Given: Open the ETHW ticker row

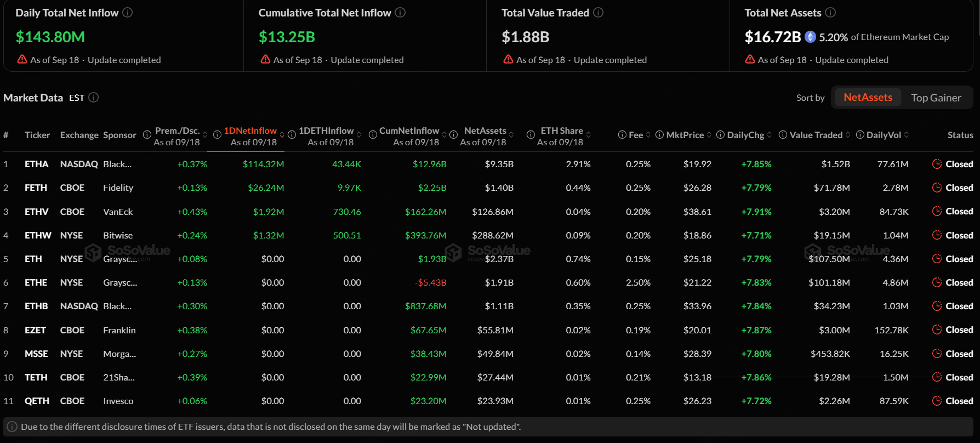Looking at the screenshot, I should [38, 235].
